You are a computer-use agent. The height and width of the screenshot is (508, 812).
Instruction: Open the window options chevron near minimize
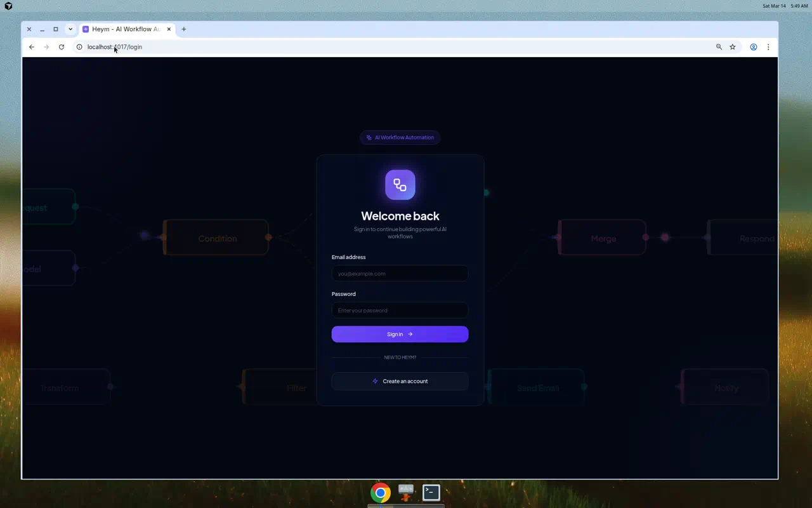pyautogui.click(x=70, y=29)
